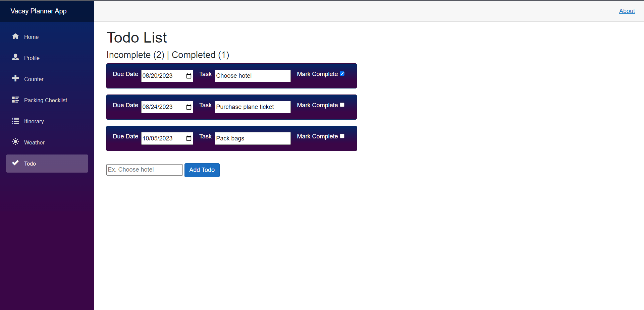Switch to the Todo section in navigation
Viewport: 644px width, 310px height.
tap(30, 164)
